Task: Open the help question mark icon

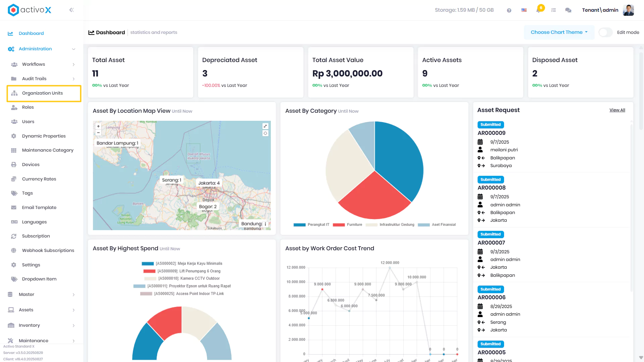Action: coord(509,10)
